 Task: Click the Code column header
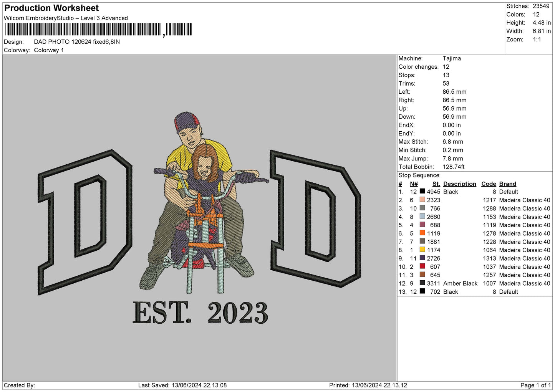(489, 184)
